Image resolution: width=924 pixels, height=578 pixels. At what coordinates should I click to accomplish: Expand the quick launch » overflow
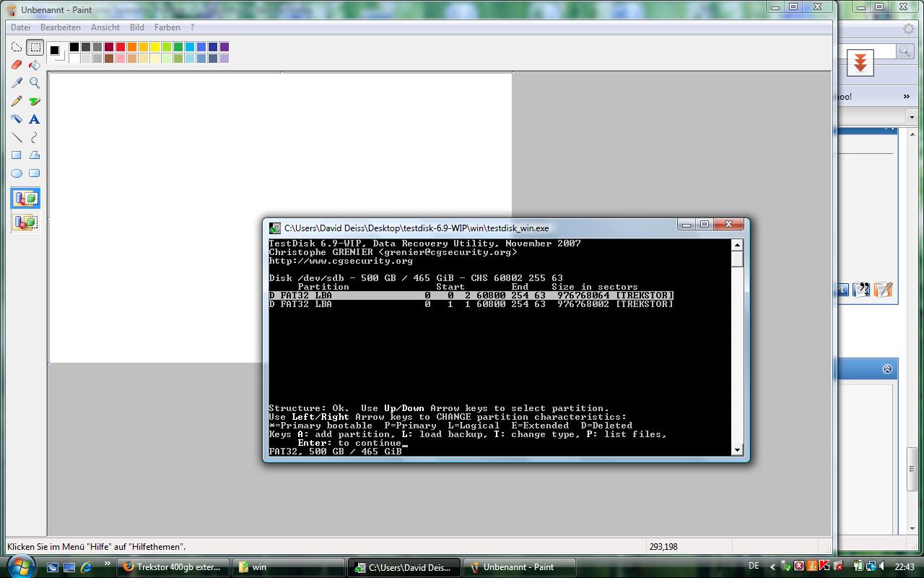pos(108,564)
